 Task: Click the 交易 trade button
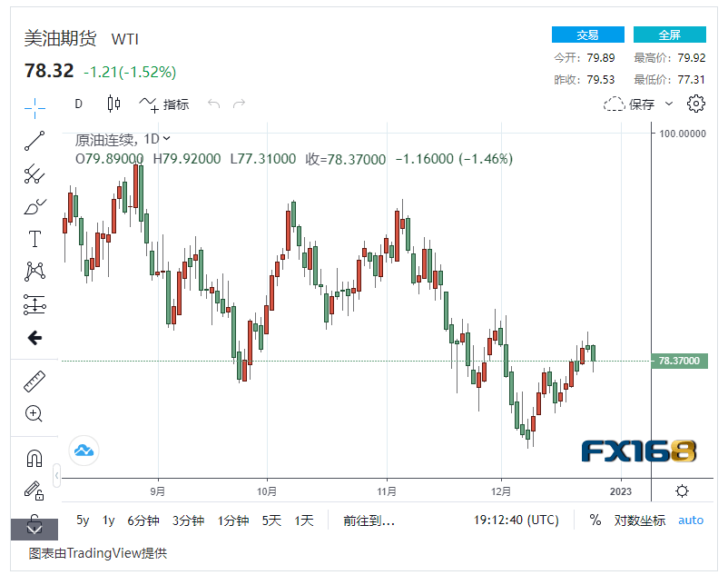[587, 35]
